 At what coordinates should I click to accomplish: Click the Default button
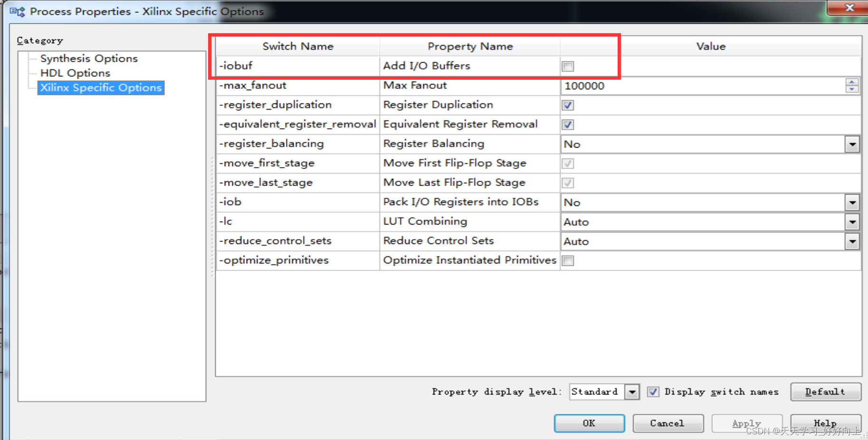(x=825, y=392)
